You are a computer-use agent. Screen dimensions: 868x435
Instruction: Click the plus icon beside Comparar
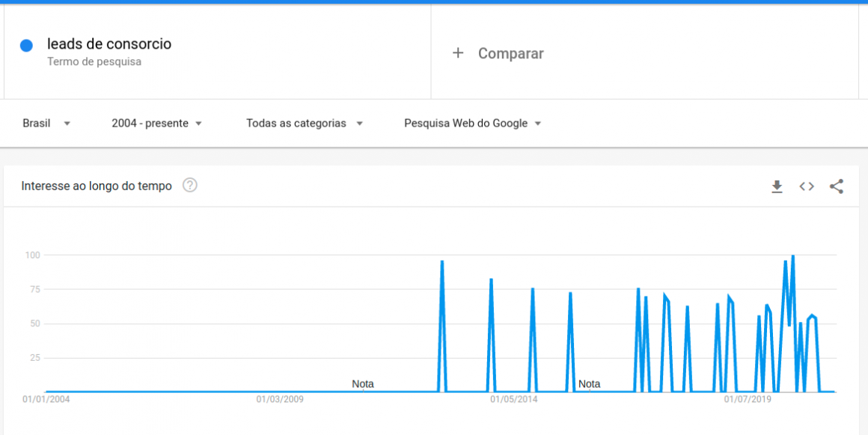(x=458, y=53)
